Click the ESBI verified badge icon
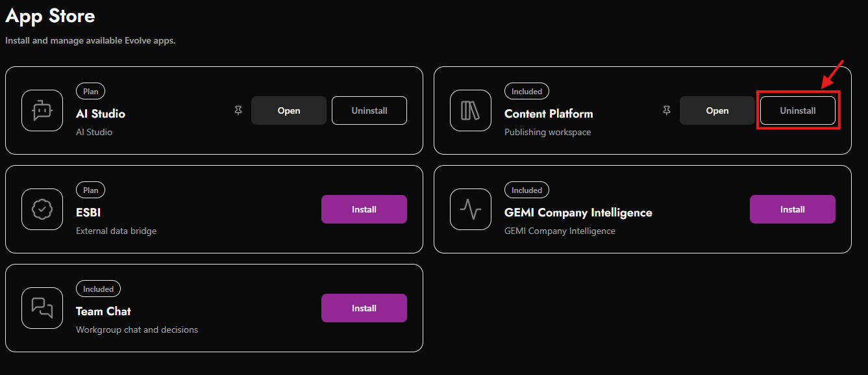The height and width of the screenshot is (375, 868). pos(42,209)
